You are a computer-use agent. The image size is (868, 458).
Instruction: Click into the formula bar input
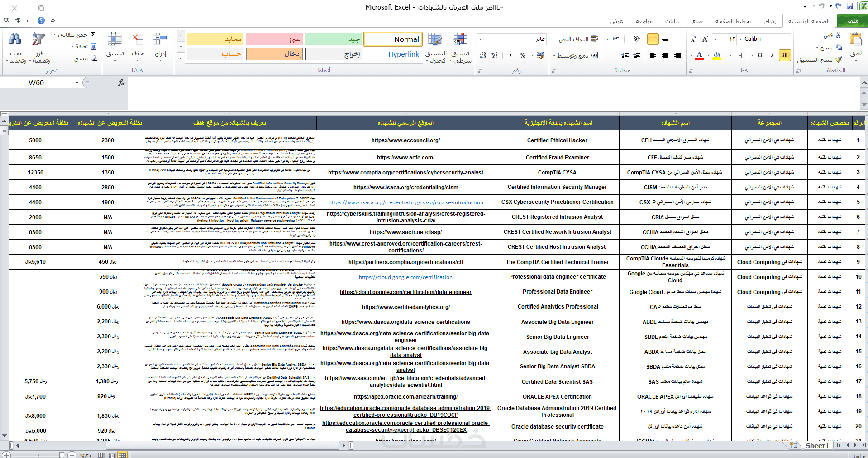coord(493,93)
